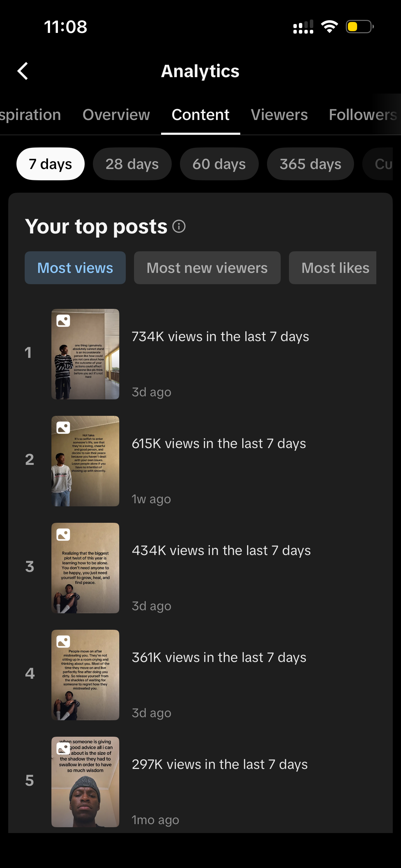Open the 615K views post thumbnail
This screenshot has width=401, height=868.
85,461
